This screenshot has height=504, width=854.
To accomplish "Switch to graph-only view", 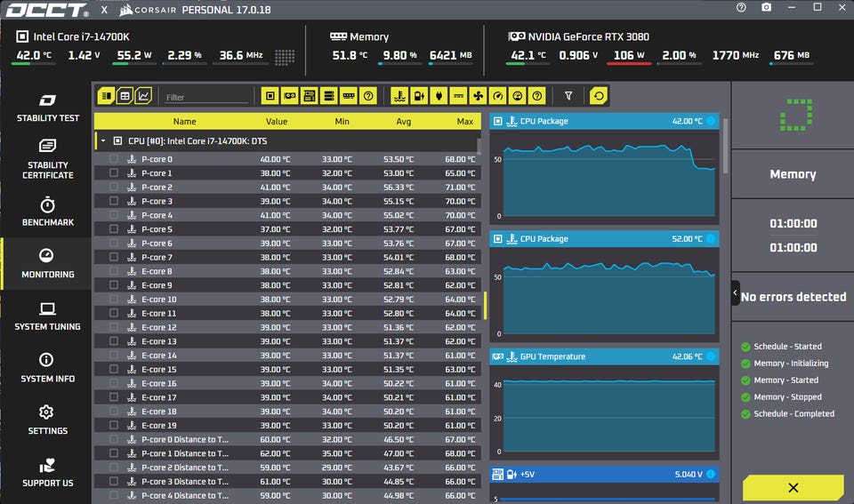I will pyautogui.click(x=143, y=96).
